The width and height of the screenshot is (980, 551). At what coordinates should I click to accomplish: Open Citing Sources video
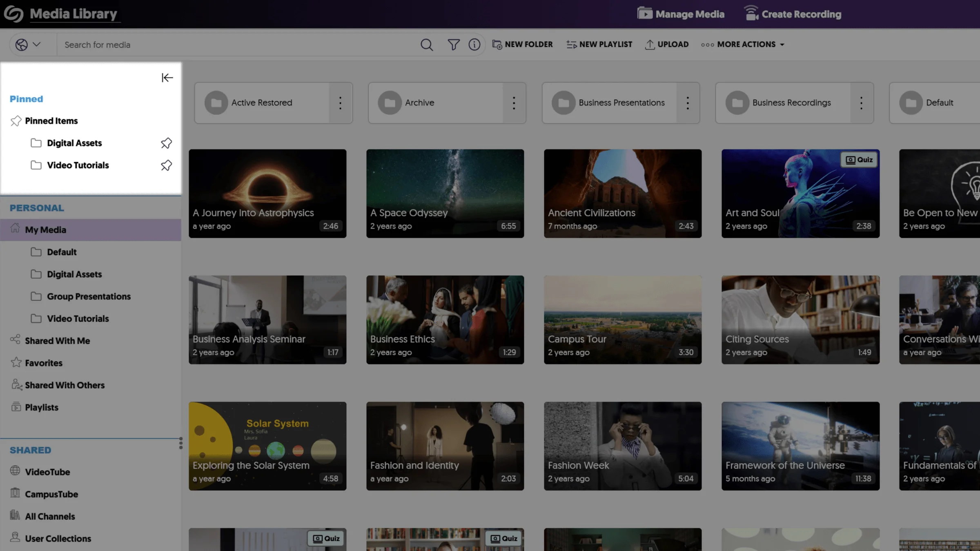(800, 320)
